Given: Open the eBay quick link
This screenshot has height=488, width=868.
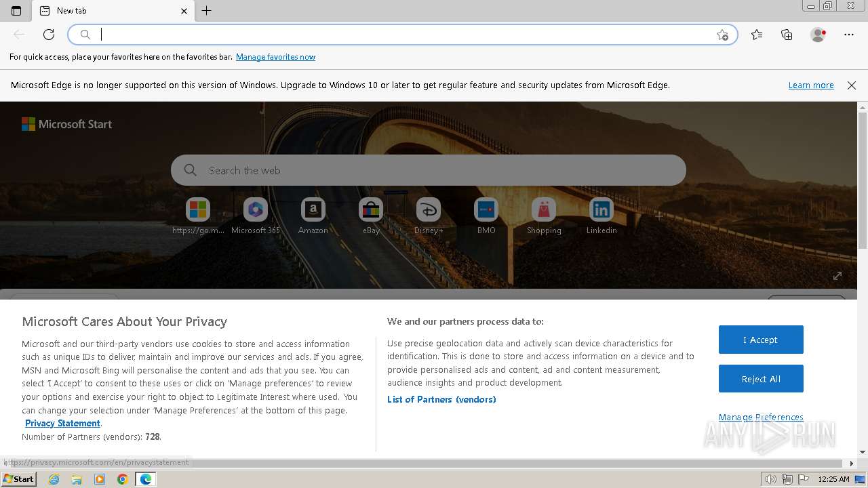Looking at the screenshot, I should [371, 216].
